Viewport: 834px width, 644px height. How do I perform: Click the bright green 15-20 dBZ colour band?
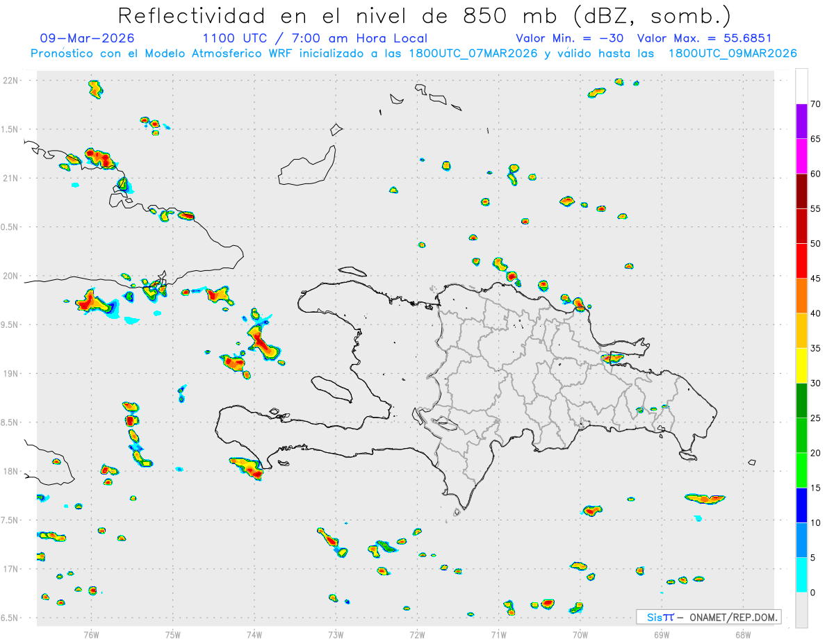pyautogui.click(x=802, y=470)
